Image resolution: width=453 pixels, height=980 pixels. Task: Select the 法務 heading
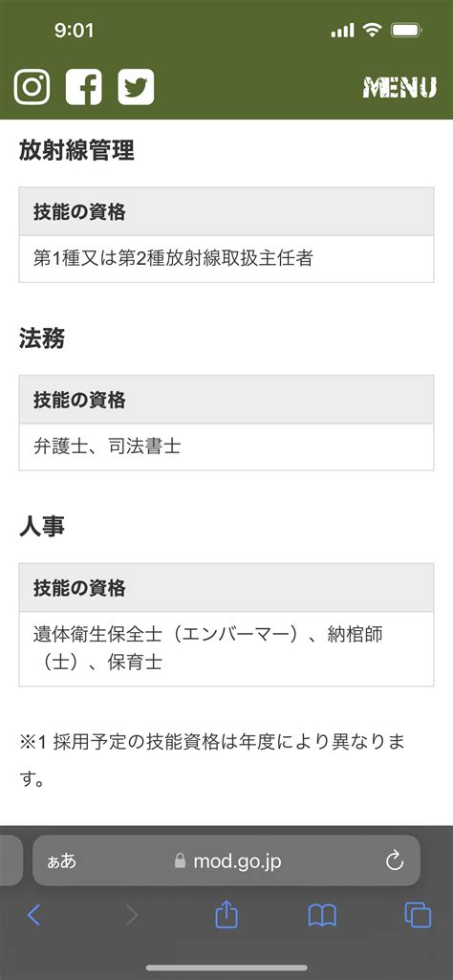tap(42, 339)
